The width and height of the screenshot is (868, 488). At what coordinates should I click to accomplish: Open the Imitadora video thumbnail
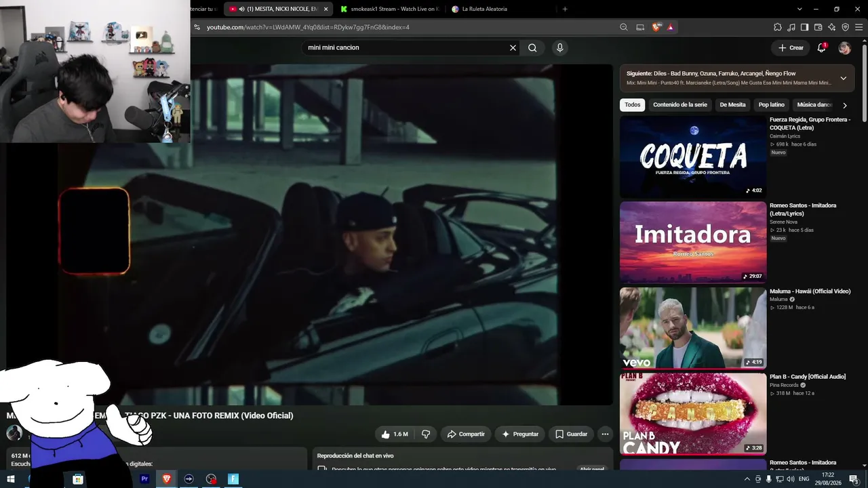click(x=693, y=242)
